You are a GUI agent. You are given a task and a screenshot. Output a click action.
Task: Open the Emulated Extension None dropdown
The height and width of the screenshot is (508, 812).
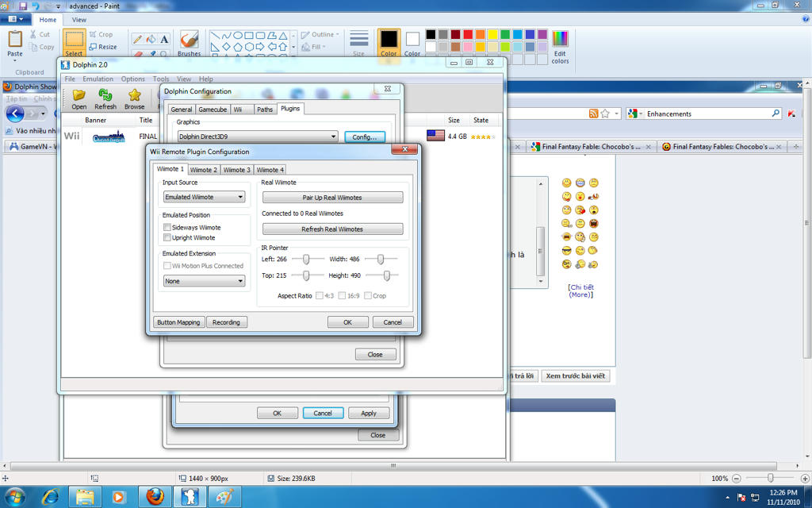tap(205, 281)
